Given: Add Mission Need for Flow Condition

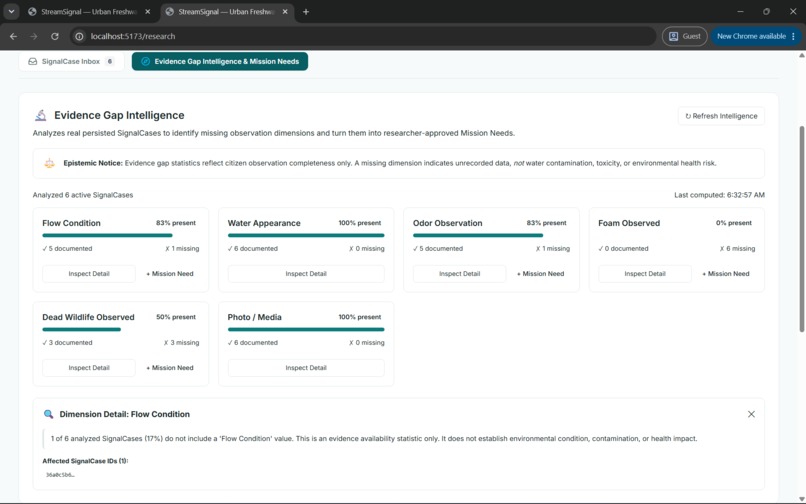Looking at the screenshot, I should point(170,274).
